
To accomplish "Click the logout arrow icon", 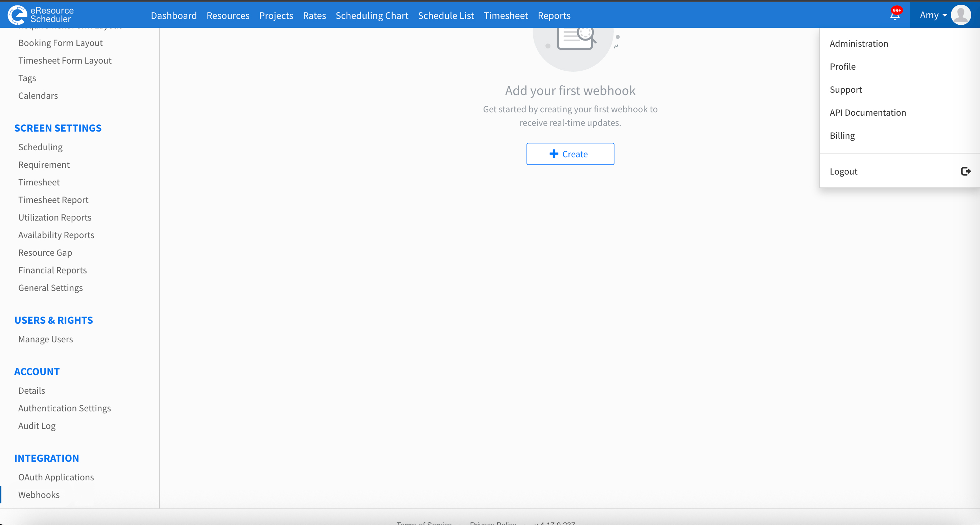I will (x=965, y=171).
